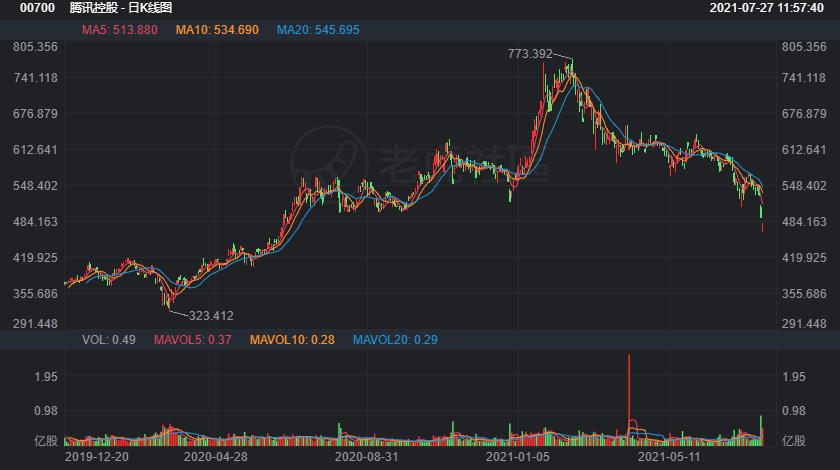This screenshot has height=470, width=840.
Task: Toggle the MAVOL10 volume average label
Action: pos(292,340)
